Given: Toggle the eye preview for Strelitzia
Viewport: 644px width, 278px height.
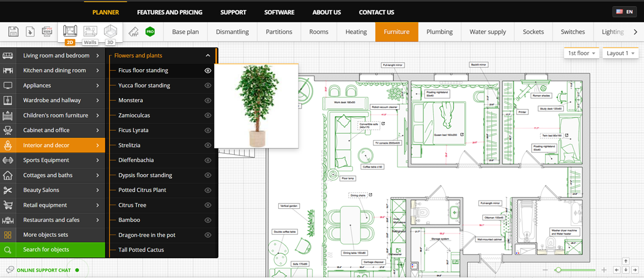Looking at the screenshot, I should tap(208, 145).
